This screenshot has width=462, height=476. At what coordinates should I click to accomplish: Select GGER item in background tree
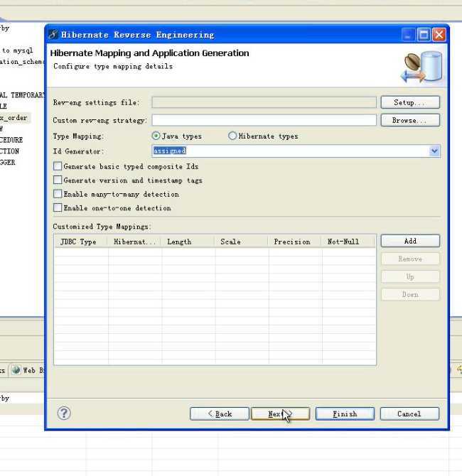[x=8, y=163]
